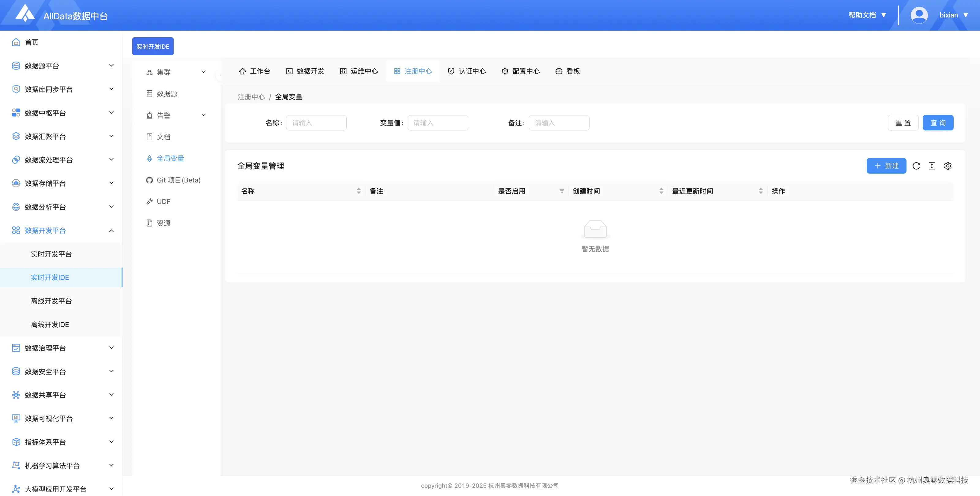This screenshot has height=496, width=980.
Task: Open the table density adjustment icon
Action: 932,166
